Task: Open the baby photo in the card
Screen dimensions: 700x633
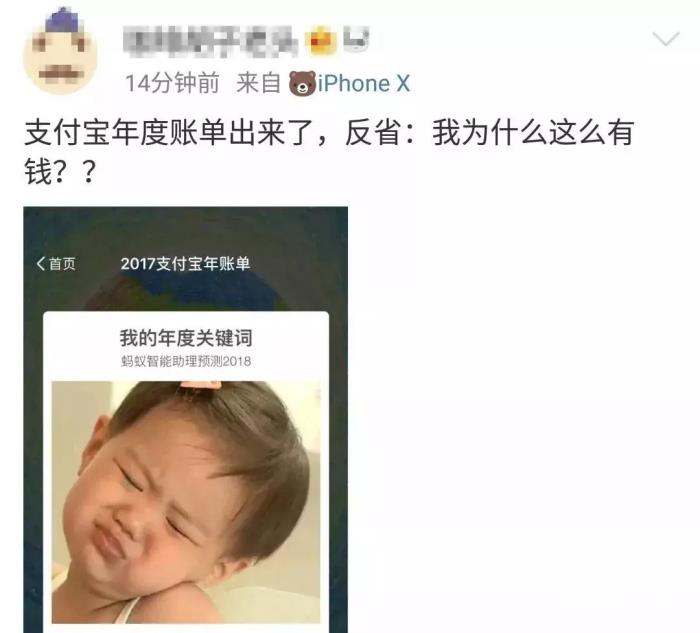Action: [186, 502]
